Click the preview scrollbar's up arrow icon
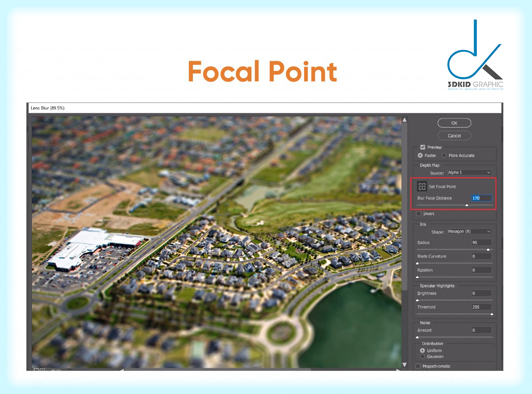The height and width of the screenshot is (394, 532). (x=404, y=119)
